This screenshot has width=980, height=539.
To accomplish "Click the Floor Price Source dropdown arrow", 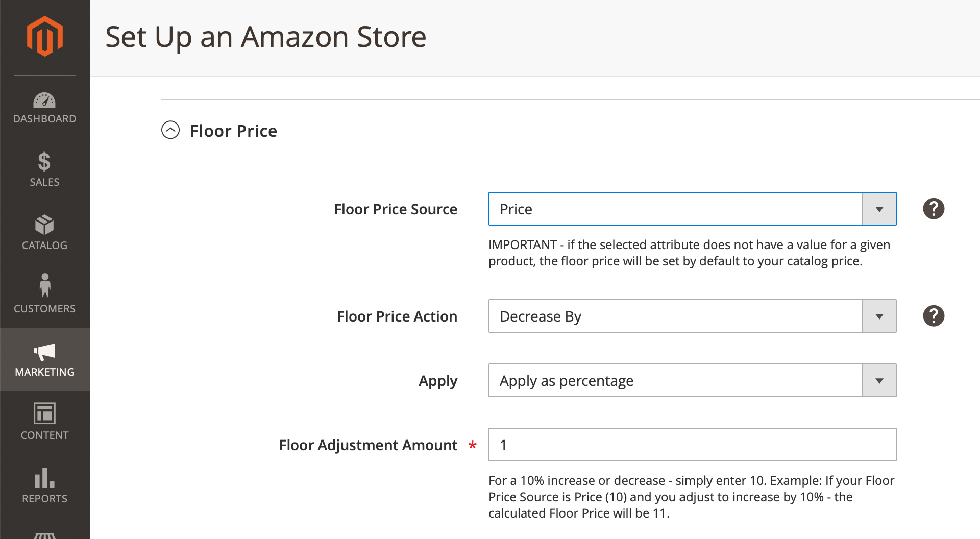I will pyautogui.click(x=879, y=209).
